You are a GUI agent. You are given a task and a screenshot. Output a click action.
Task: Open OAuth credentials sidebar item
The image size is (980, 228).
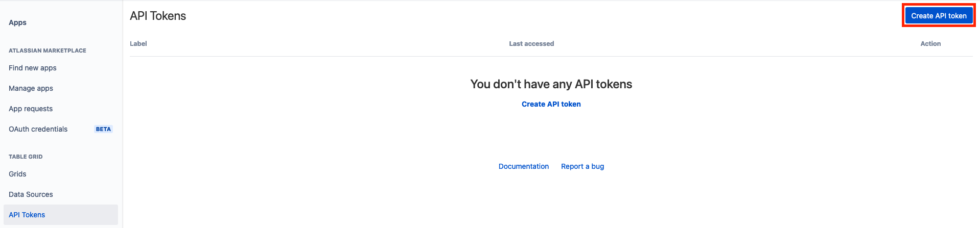click(x=38, y=129)
